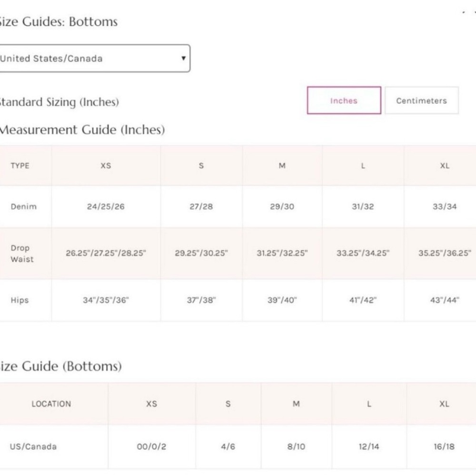476x476 pixels.
Task: Select the 29/30 denim size cell
Action: [x=282, y=207]
